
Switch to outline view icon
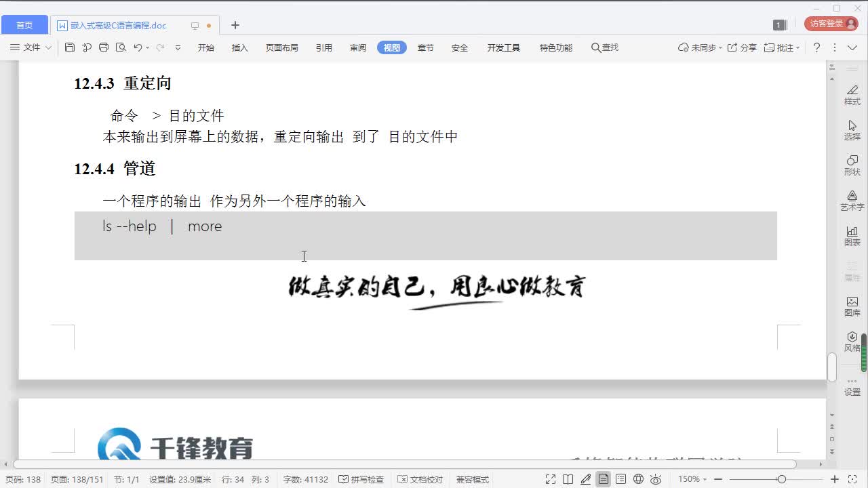coord(620,479)
